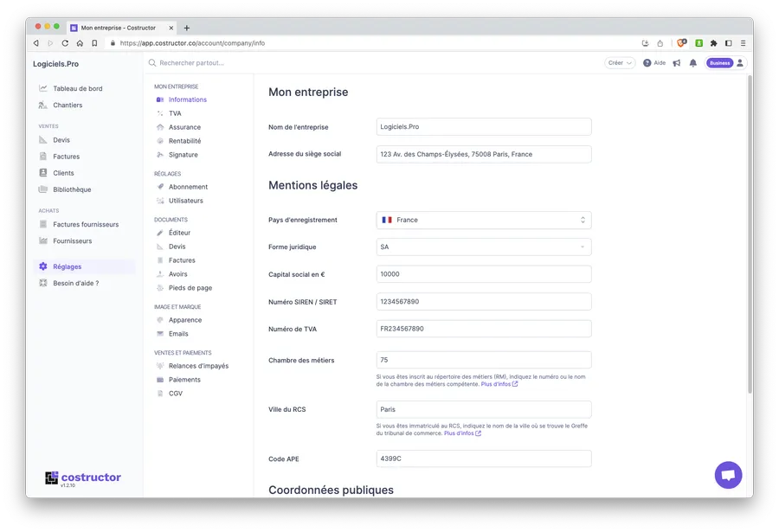Click the Costructor logo in sidebar
This screenshot has width=779, height=532.
point(83,478)
